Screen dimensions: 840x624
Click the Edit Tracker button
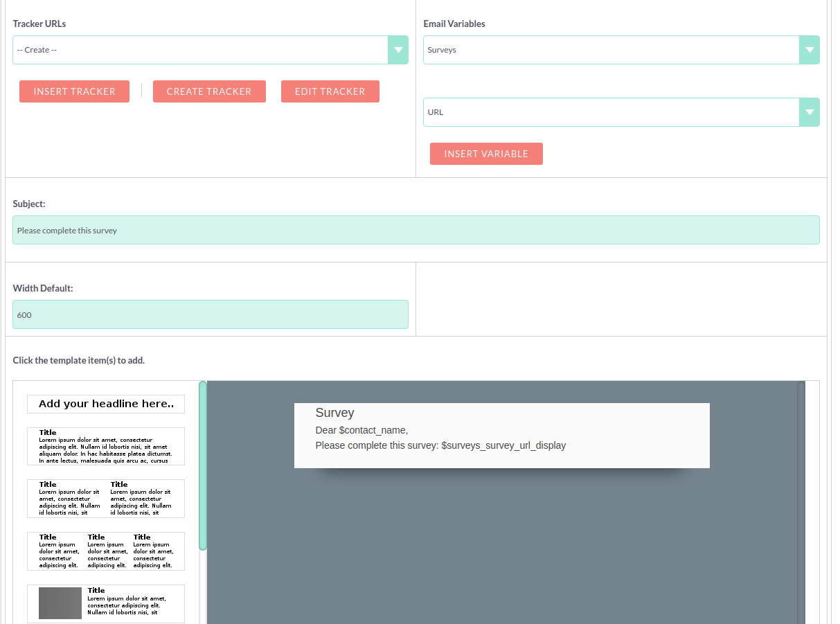(x=330, y=91)
